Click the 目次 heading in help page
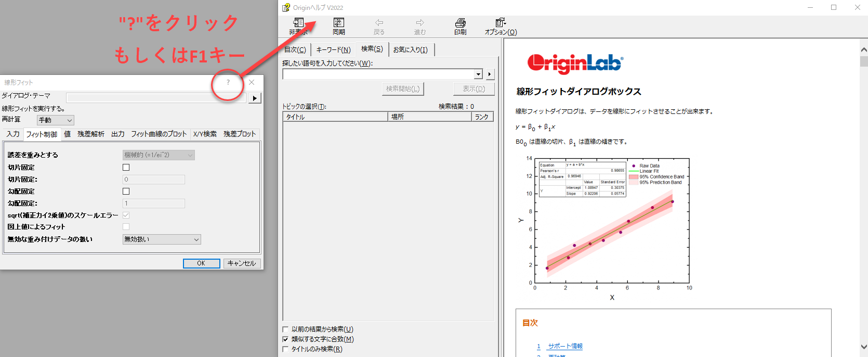868x357 pixels. coord(530,323)
